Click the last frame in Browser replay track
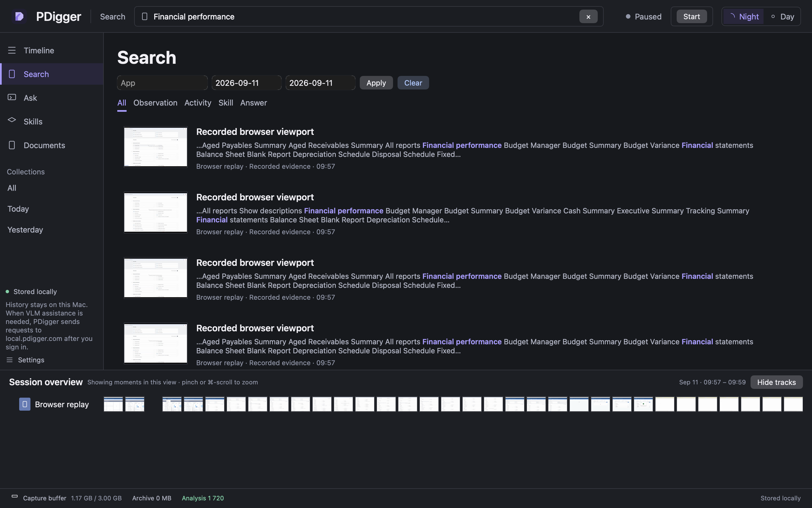812x508 pixels. (x=793, y=404)
